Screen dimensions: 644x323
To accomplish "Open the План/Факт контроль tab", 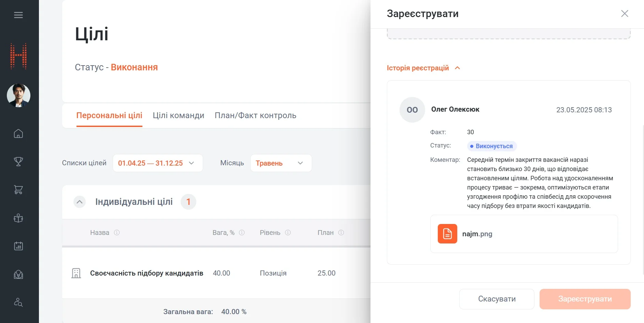I will coord(255,115).
